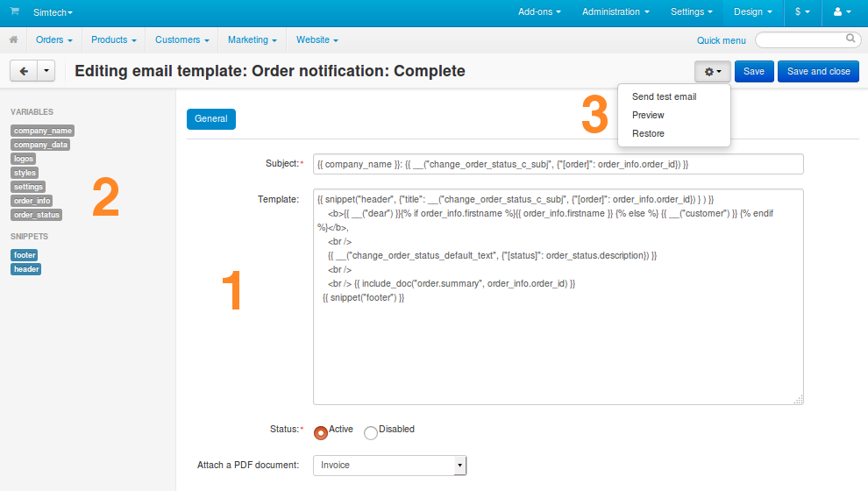This screenshot has height=491, width=868.
Task: Click the Save and close button
Action: pos(818,71)
